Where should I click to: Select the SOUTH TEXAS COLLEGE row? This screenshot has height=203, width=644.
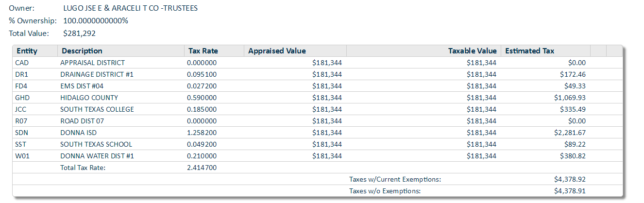tap(318, 109)
